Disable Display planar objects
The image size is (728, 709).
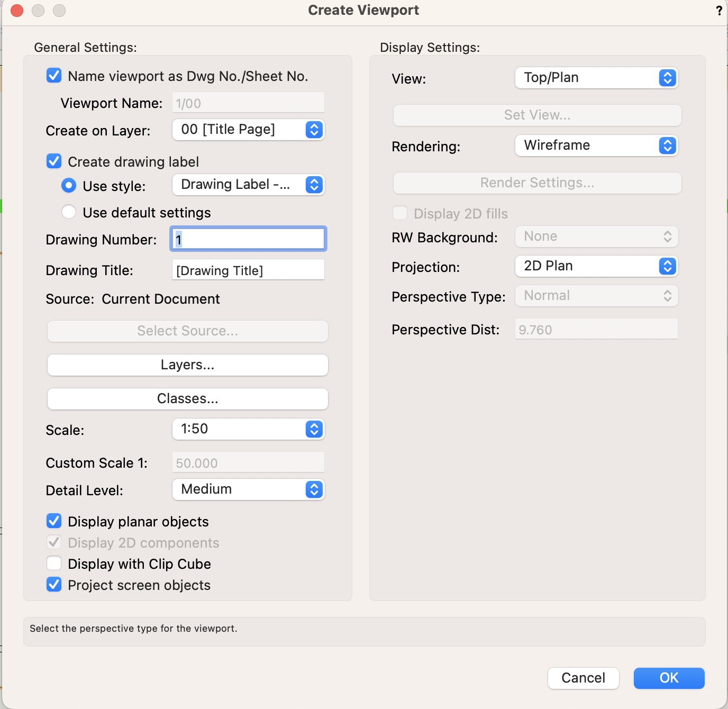point(54,521)
